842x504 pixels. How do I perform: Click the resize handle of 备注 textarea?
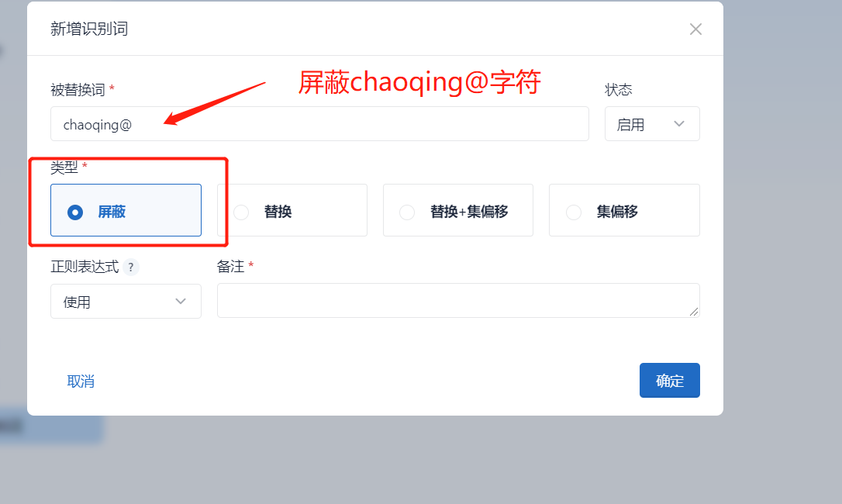(x=694, y=312)
